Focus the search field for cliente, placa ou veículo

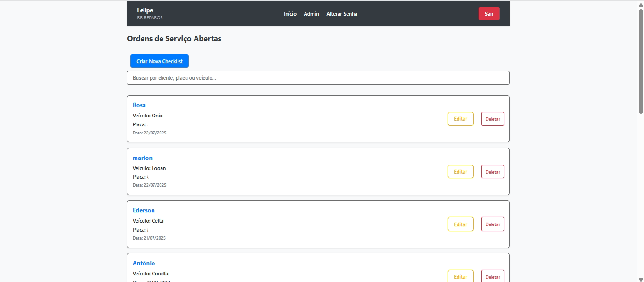coord(318,78)
